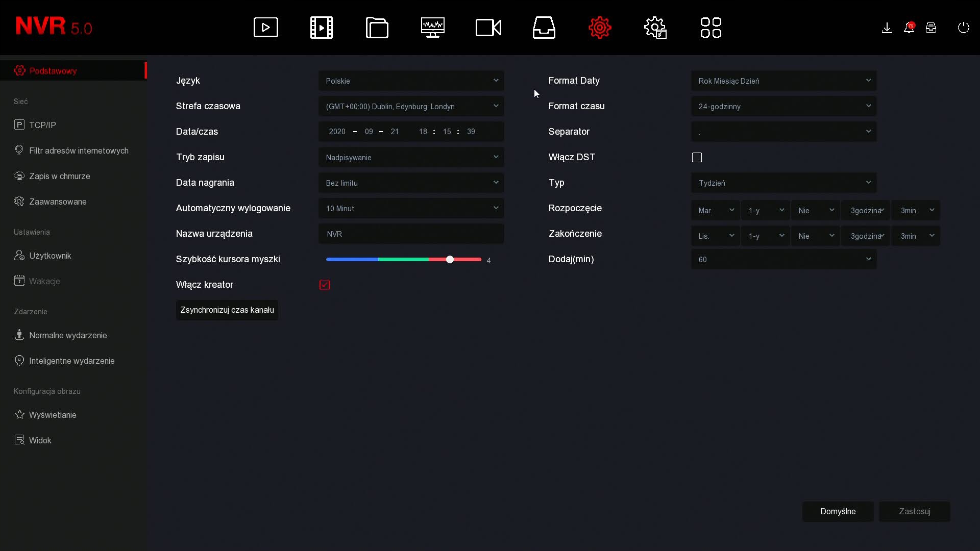Open the video playback (Odtwarzanie) module

(321, 27)
